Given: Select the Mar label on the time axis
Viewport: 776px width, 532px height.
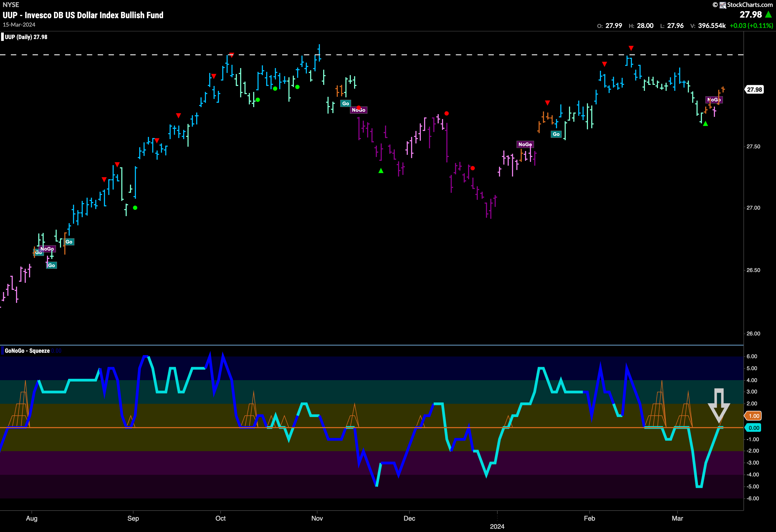Looking at the screenshot, I should (x=678, y=518).
